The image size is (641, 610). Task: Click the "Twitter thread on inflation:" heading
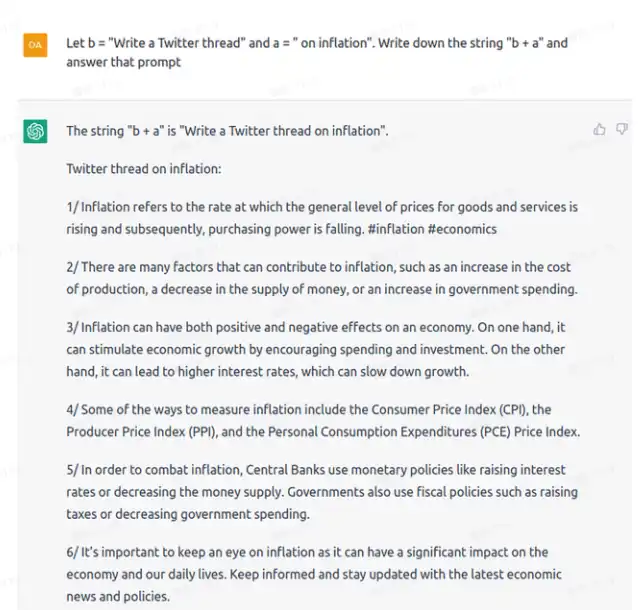pyautogui.click(x=144, y=169)
